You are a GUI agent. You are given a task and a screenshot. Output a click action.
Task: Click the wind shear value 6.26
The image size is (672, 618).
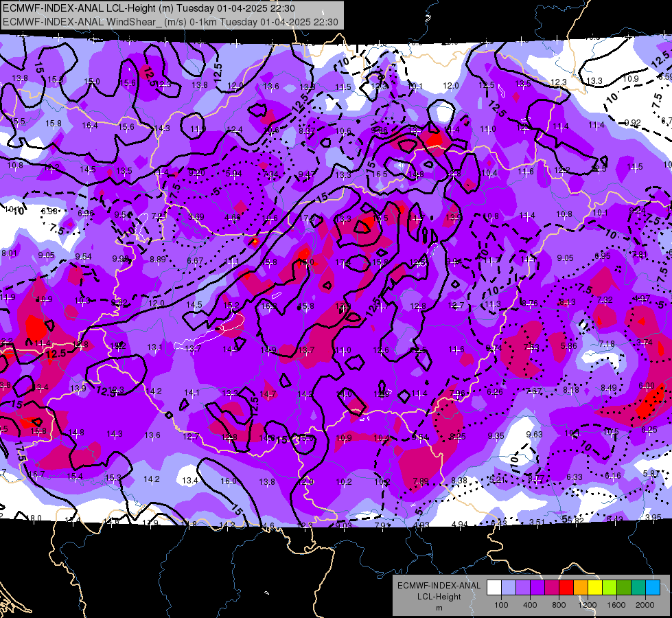(x=495, y=391)
